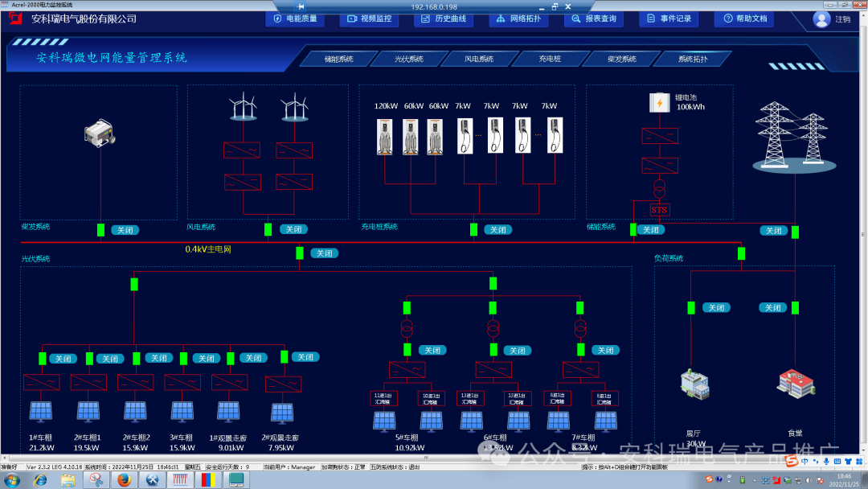This screenshot has height=489, width=868.
Task: Click the transformer symbol above 6#车棚 branch
Action: [493, 329]
